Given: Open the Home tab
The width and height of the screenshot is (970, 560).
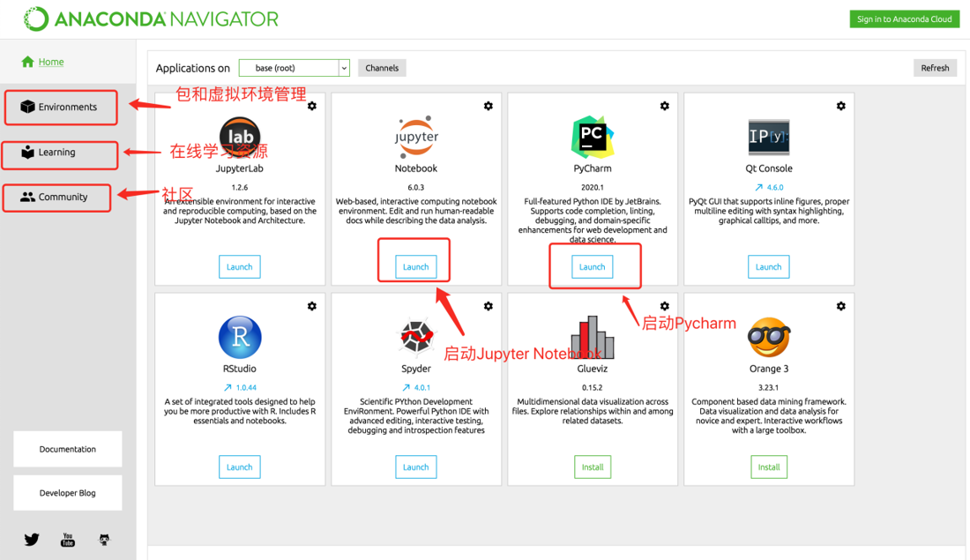Looking at the screenshot, I should tap(68, 62).
